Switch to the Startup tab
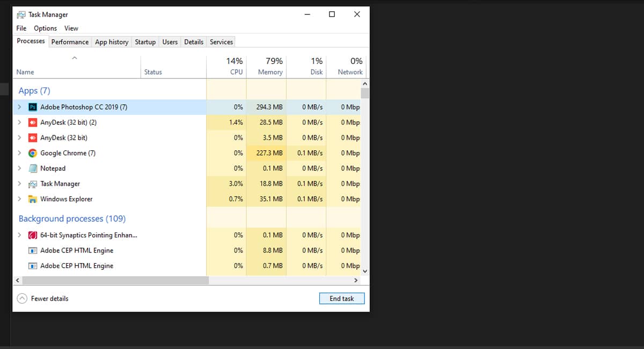 tap(145, 41)
